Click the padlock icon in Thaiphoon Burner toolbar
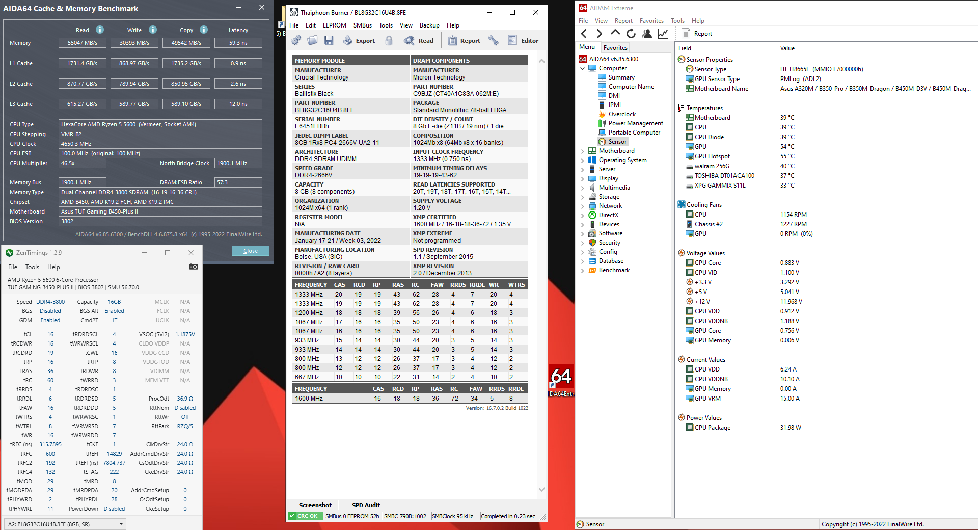This screenshot has width=980, height=530. pyautogui.click(x=389, y=41)
